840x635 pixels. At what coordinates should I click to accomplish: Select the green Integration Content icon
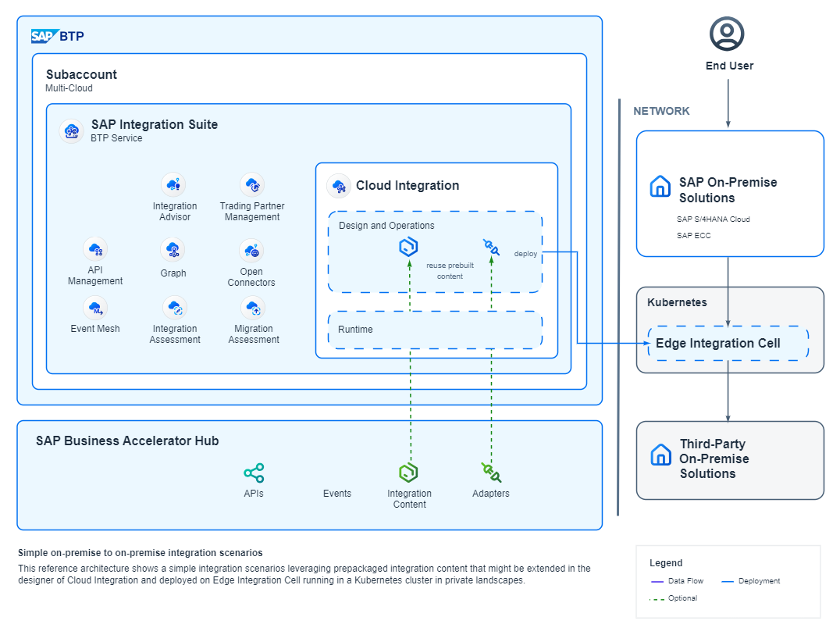[x=409, y=473]
